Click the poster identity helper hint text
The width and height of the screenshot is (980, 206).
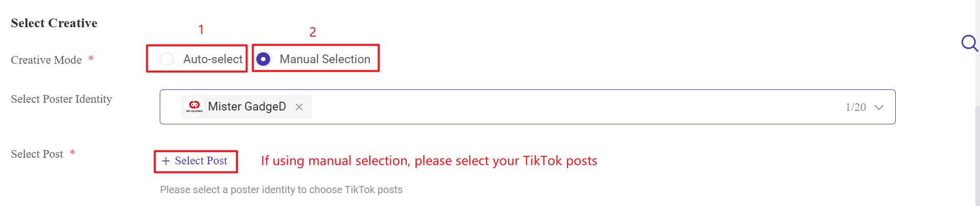click(x=281, y=190)
